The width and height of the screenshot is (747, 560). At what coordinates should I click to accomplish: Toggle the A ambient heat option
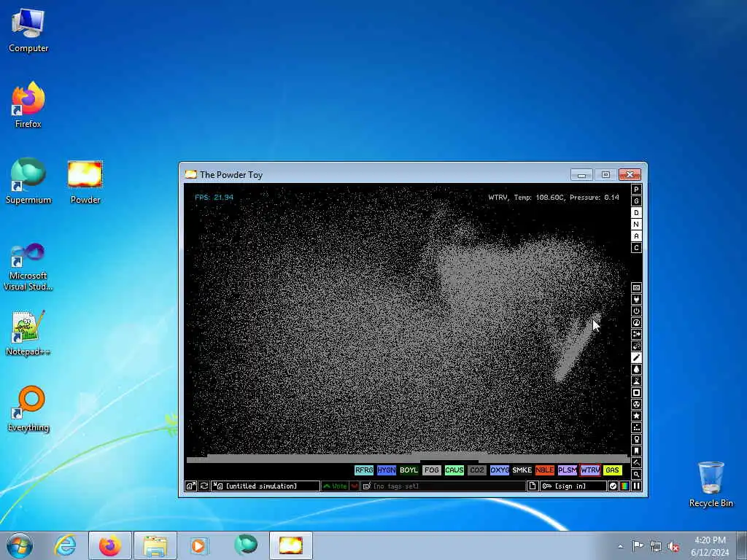coord(636,236)
